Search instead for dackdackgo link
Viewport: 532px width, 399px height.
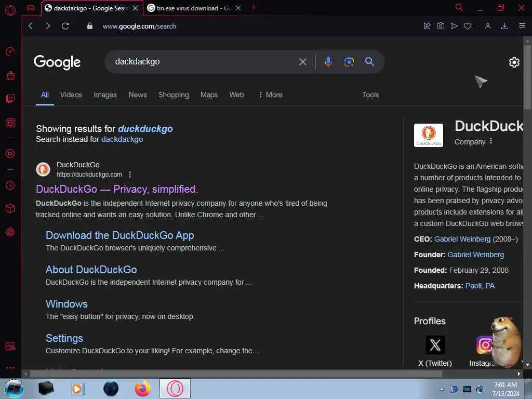click(x=122, y=139)
